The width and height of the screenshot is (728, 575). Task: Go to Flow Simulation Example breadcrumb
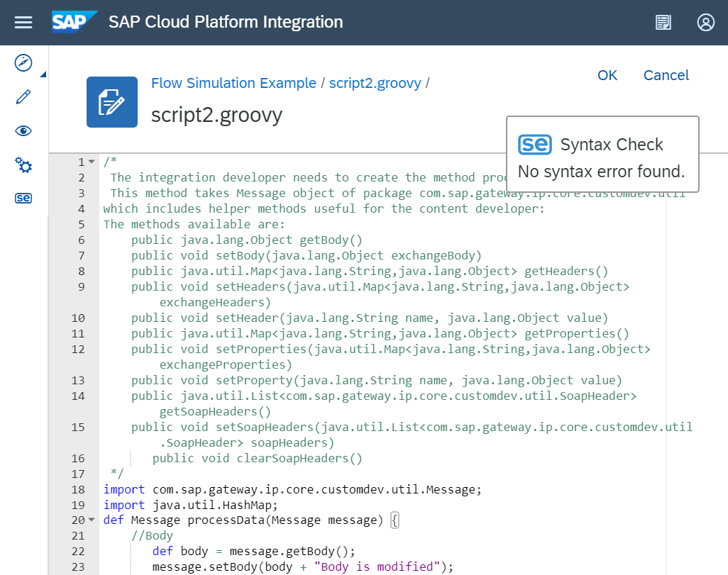[233, 83]
